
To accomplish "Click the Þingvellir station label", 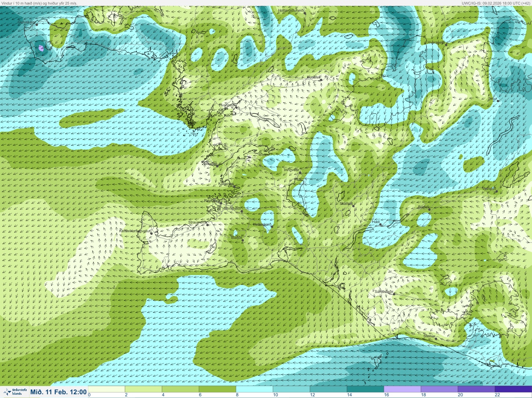I will click(291, 170).
